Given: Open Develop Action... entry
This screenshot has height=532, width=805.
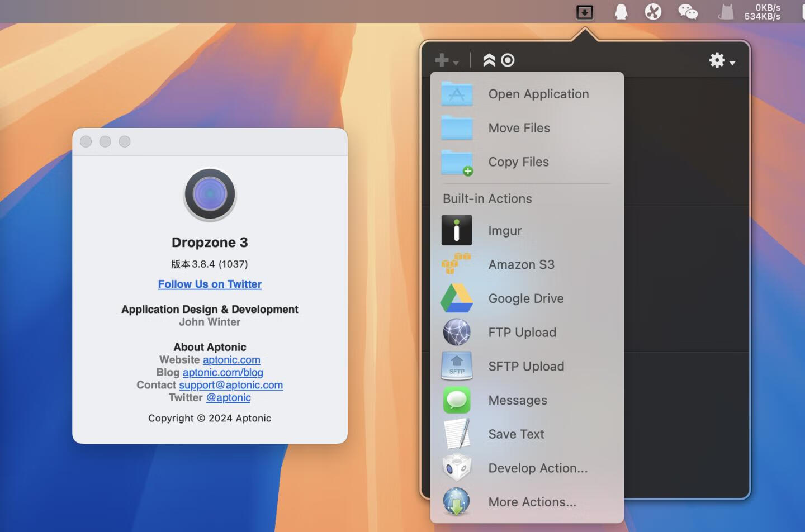Looking at the screenshot, I should [x=527, y=468].
